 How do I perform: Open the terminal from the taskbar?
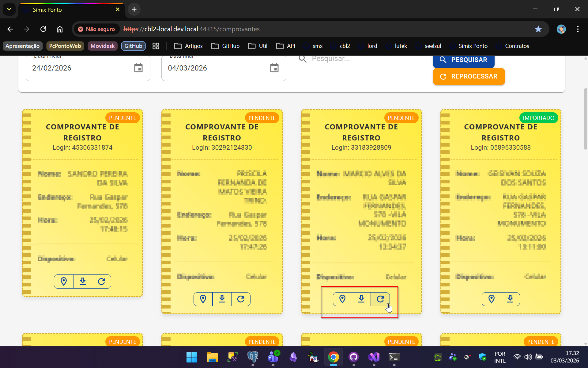(x=394, y=357)
